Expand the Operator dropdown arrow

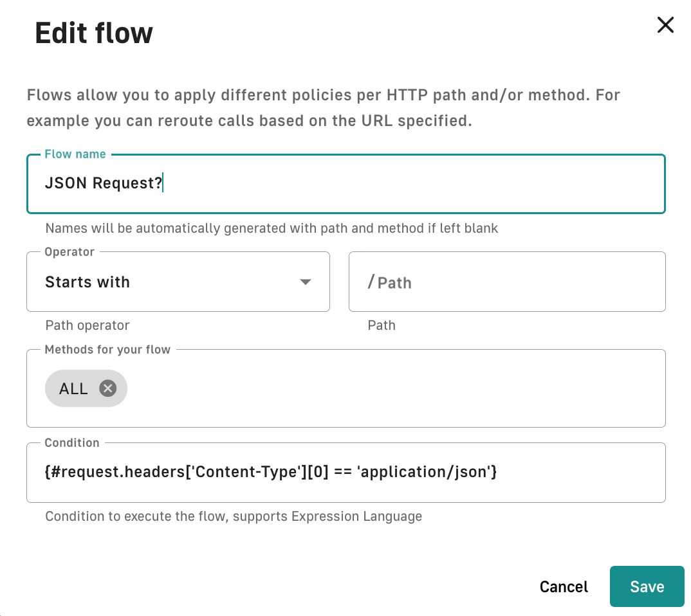[x=306, y=282]
